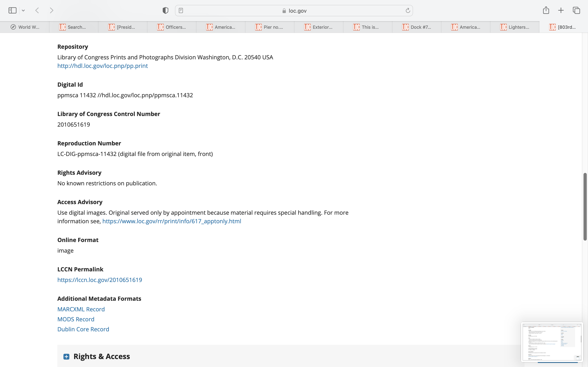This screenshot has width=588, height=367.
Task: Open the Dublin Core Record link
Action: 83,329
